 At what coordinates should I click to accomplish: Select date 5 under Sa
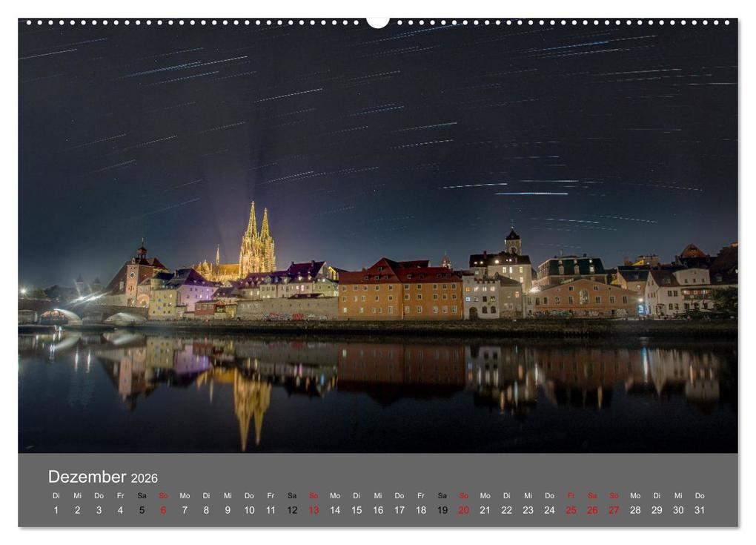tap(142, 510)
